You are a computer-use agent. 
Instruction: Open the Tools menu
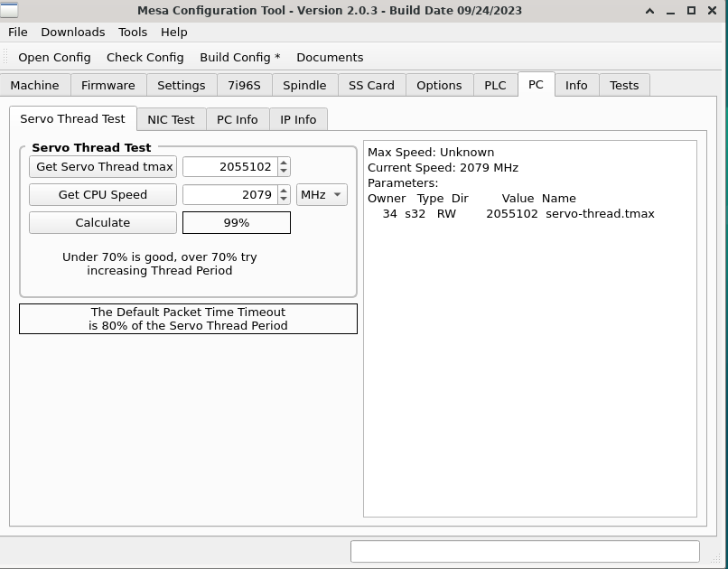point(132,32)
